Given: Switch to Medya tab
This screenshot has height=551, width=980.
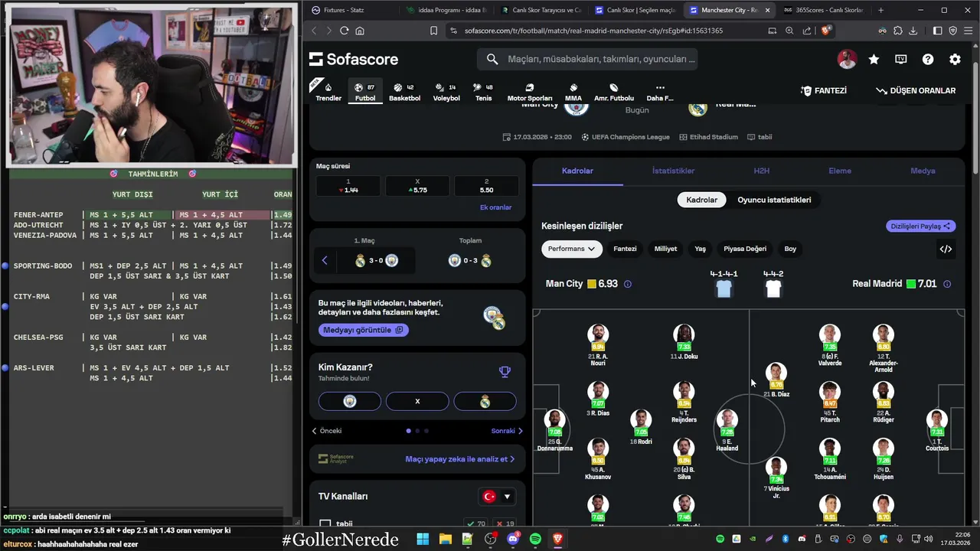Looking at the screenshot, I should click(x=923, y=171).
